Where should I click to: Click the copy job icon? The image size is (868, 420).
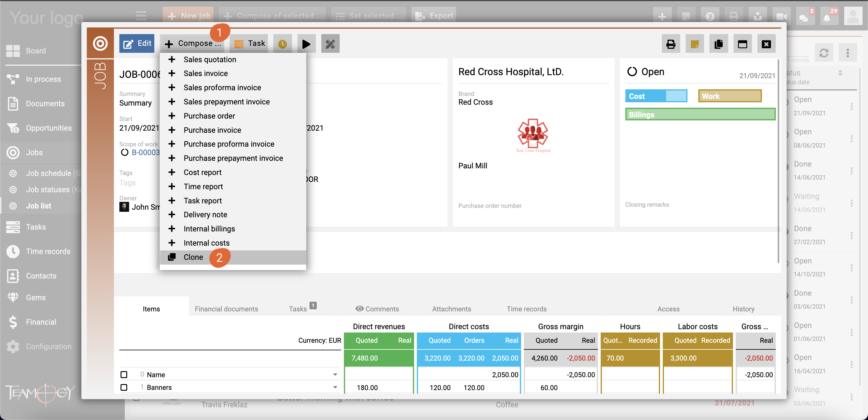pos(719,44)
